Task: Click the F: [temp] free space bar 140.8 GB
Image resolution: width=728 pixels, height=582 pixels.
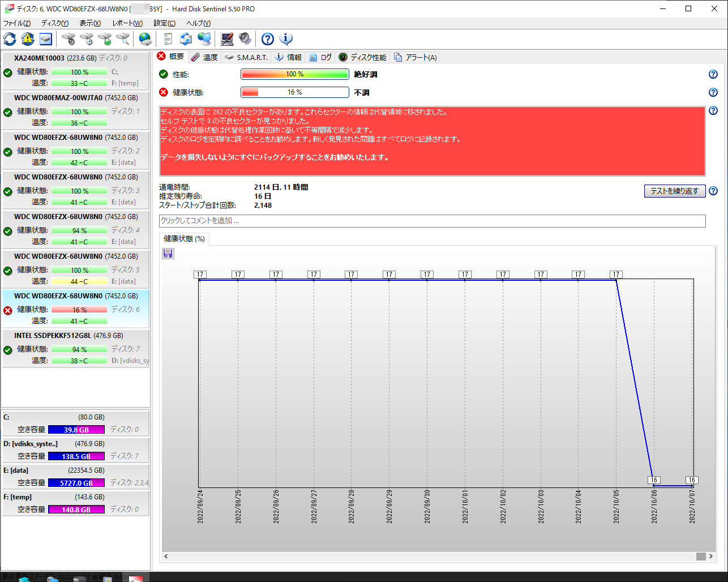Action: (x=76, y=510)
